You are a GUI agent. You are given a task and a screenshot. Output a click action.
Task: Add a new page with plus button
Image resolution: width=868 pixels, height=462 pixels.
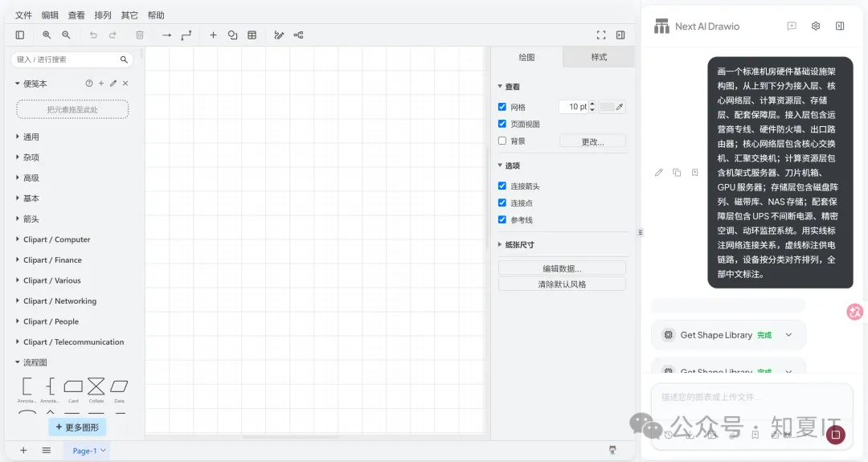tap(23, 451)
